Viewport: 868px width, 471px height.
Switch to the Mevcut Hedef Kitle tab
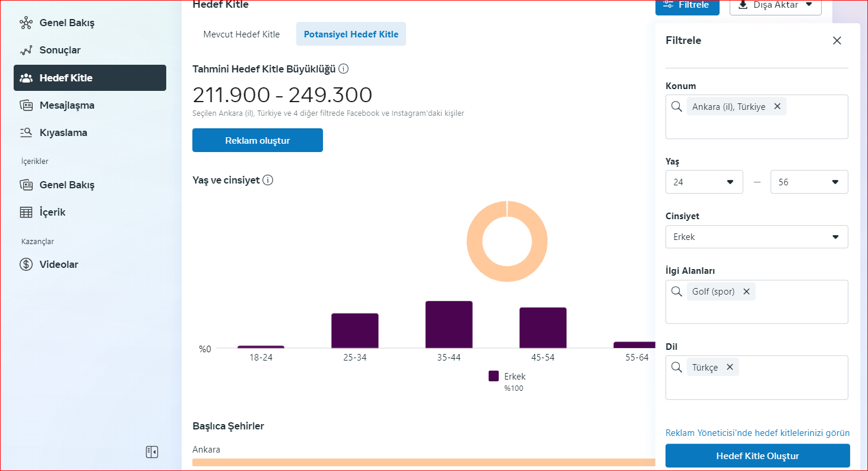[242, 34]
